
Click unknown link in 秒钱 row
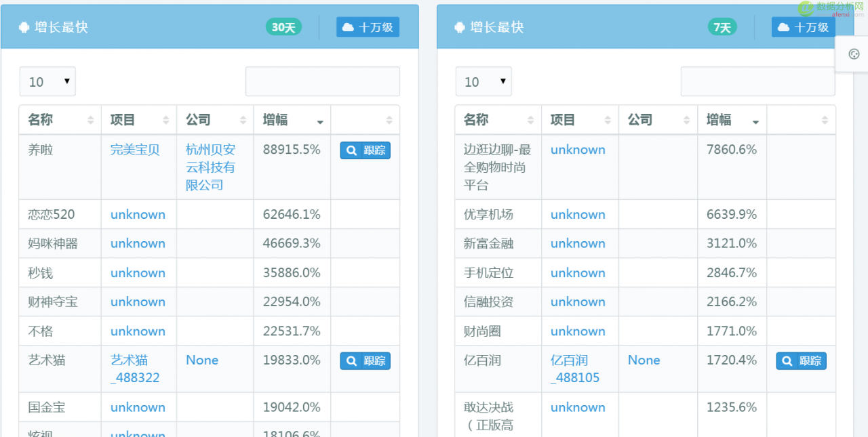point(138,273)
